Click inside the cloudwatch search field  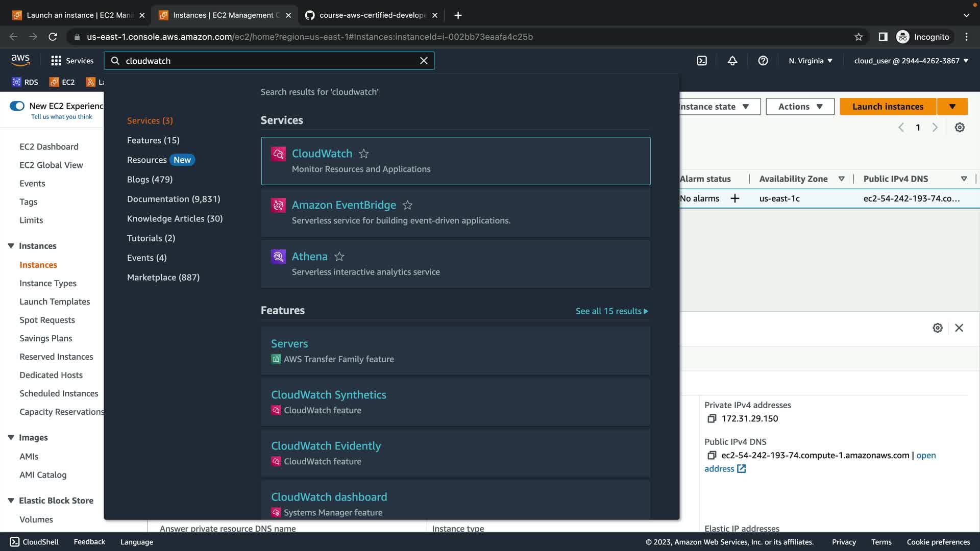265,61
